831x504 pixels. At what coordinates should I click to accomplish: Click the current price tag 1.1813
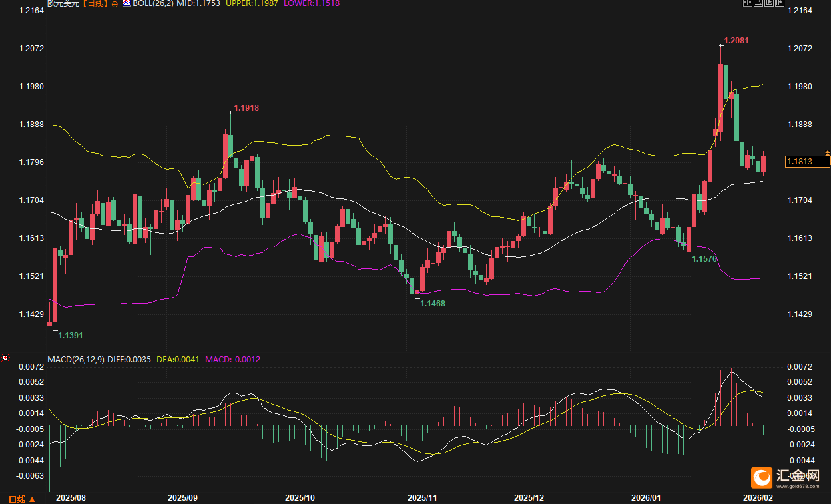[806, 161]
